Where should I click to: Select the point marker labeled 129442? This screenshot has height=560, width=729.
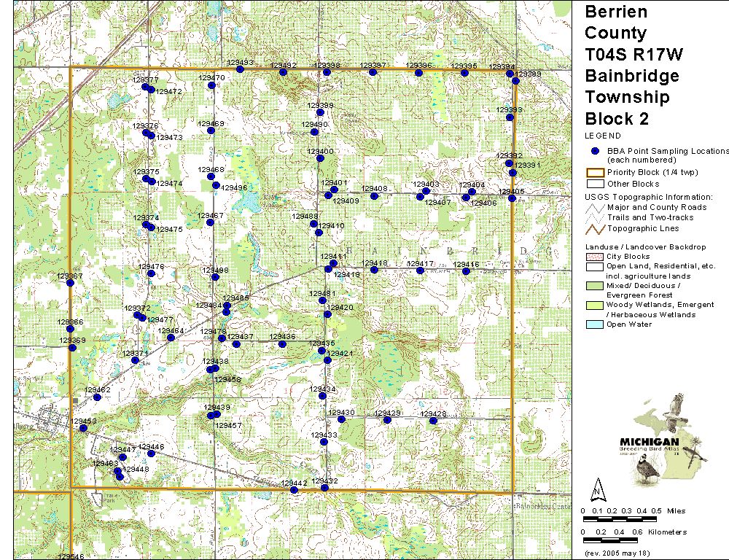(294, 490)
